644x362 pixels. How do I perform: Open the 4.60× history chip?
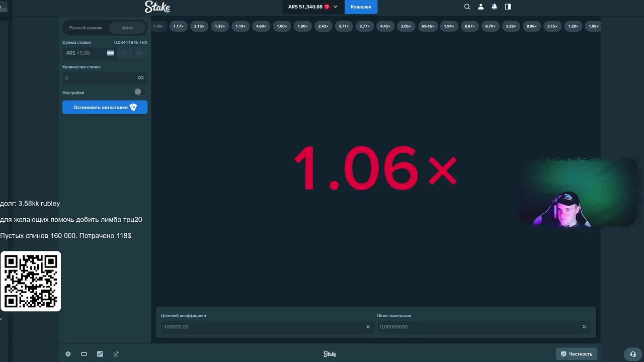pos(261,26)
